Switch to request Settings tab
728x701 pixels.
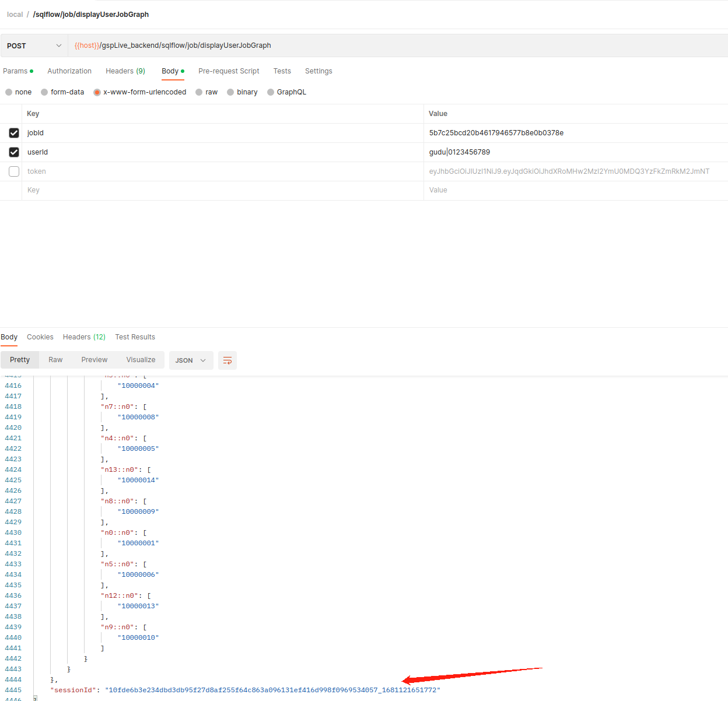pyautogui.click(x=318, y=71)
